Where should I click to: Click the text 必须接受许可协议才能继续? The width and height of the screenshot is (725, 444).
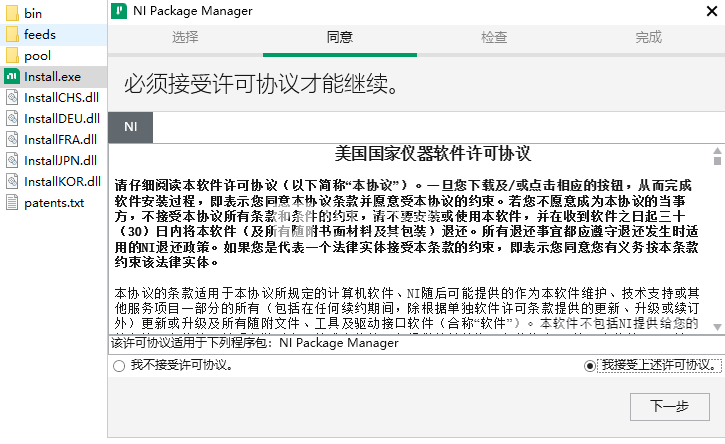pos(260,84)
